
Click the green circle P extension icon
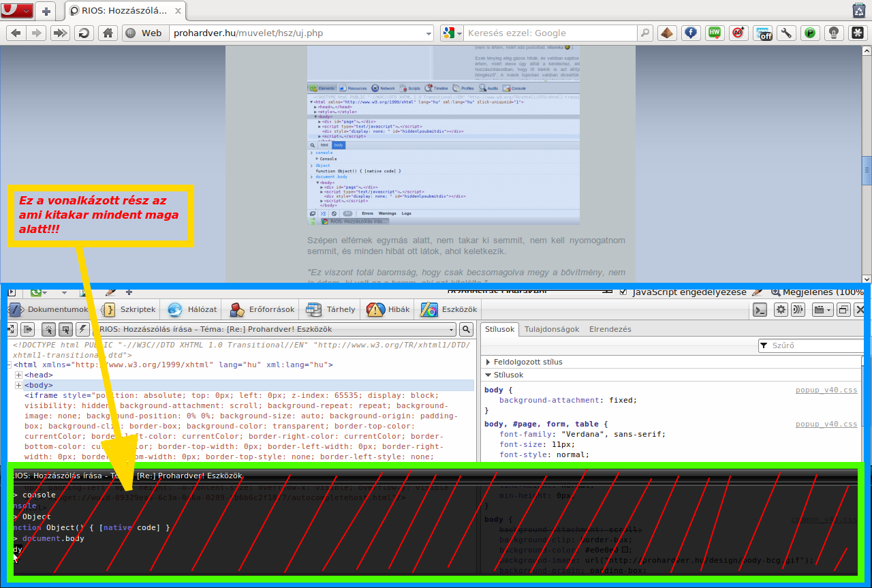810,33
